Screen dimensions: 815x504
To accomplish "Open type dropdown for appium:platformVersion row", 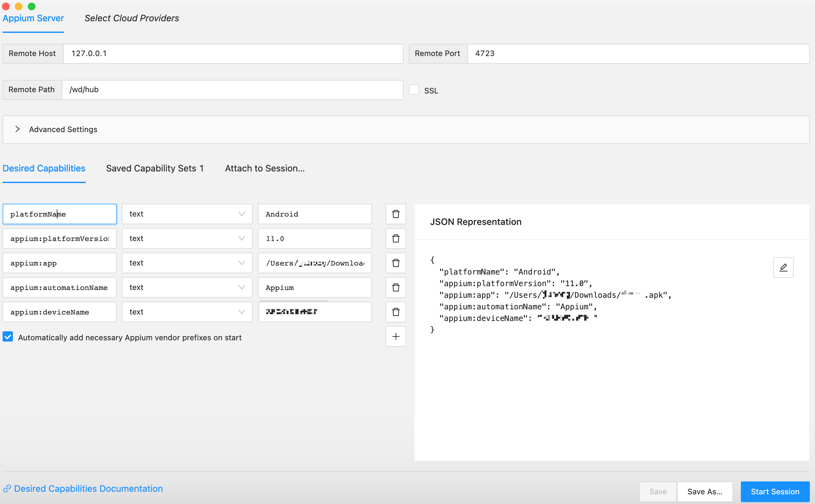I will click(x=187, y=238).
